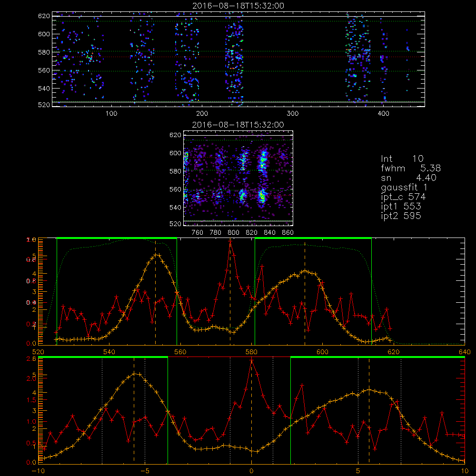Image resolution: width=476 pixels, height=476 pixels.
Task: Select the 'fwhm 5.38' readout text
Action: 411,168
